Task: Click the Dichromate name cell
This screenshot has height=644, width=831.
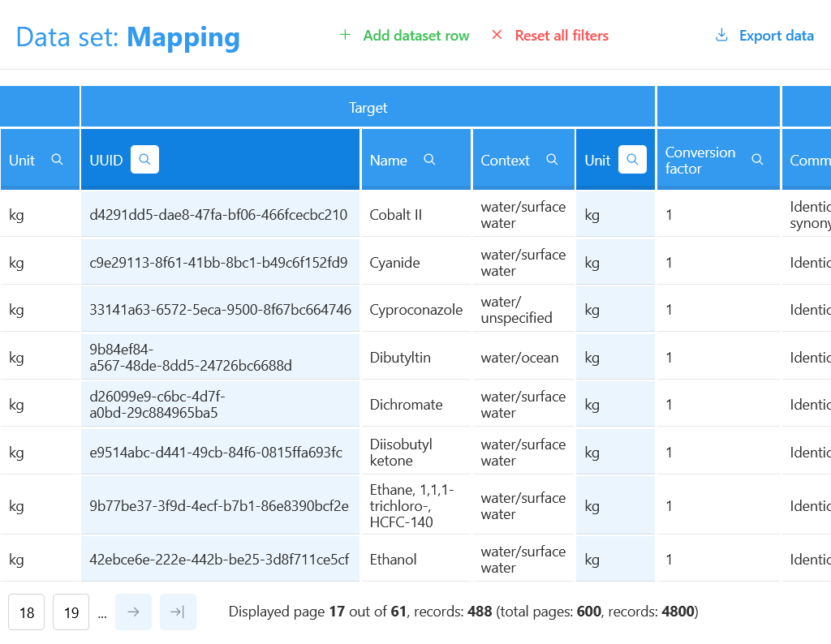Action: [416, 405]
